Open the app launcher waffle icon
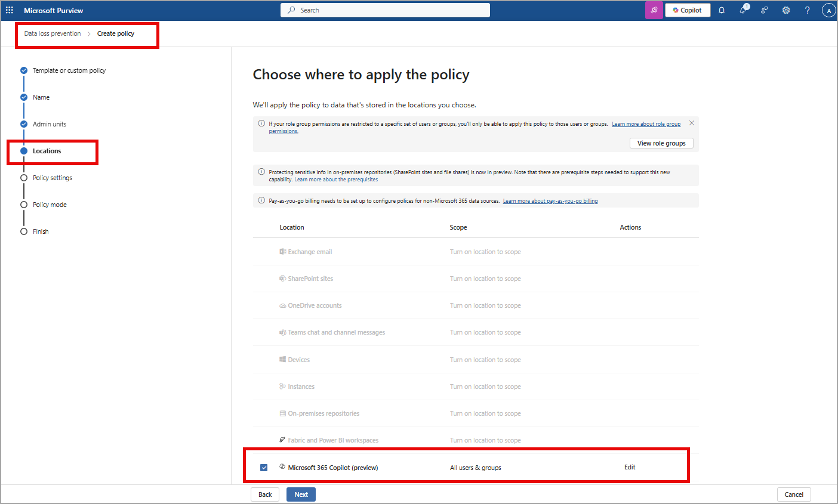838x504 pixels. [10, 10]
